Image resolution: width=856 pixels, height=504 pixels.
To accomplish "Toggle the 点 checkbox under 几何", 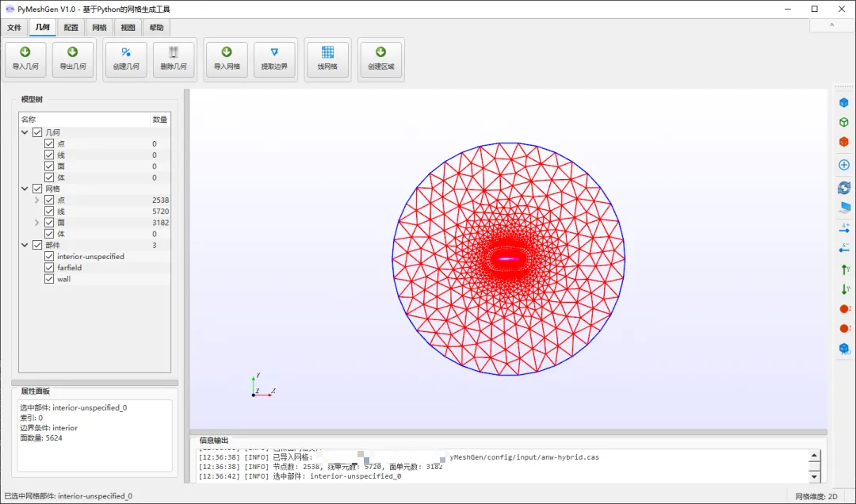I will tap(49, 143).
